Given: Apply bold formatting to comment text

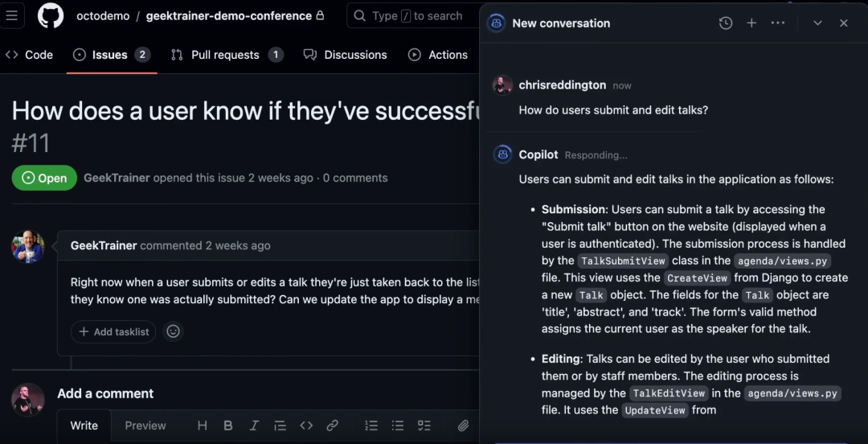Looking at the screenshot, I should pyautogui.click(x=228, y=425).
